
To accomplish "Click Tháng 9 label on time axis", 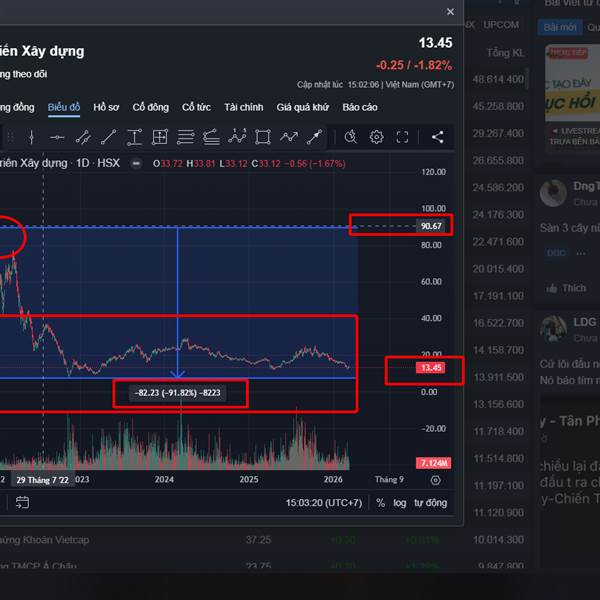I will 389,479.
